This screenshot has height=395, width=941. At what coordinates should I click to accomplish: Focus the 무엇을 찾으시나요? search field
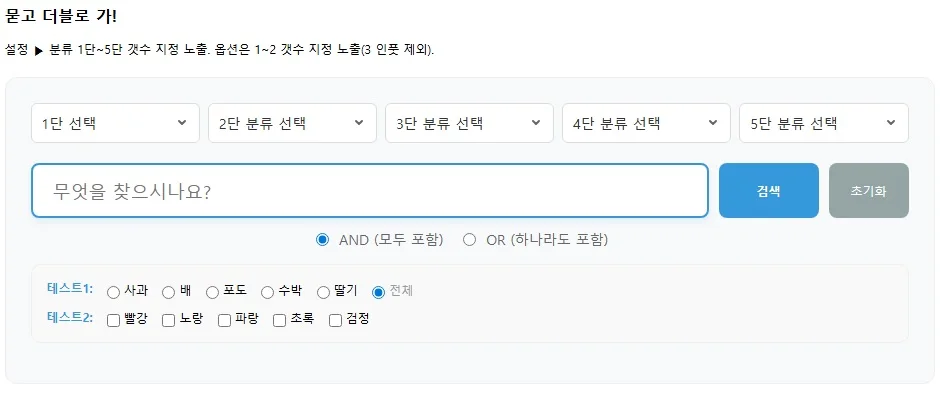[x=370, y=190]
